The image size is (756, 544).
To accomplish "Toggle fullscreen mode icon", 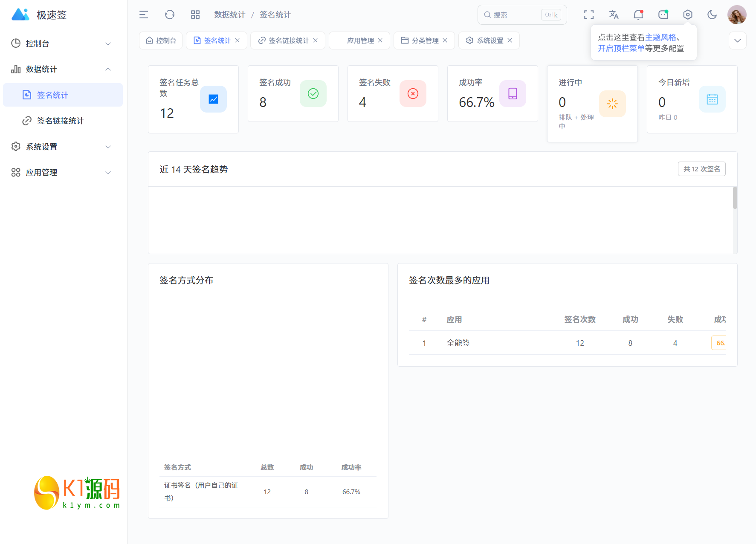I will [589, 15].
